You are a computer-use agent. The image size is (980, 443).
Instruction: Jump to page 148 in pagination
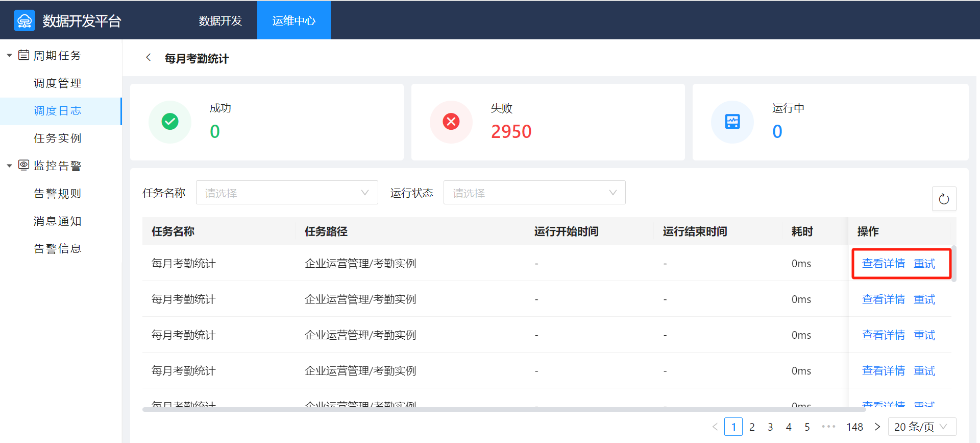854,427
